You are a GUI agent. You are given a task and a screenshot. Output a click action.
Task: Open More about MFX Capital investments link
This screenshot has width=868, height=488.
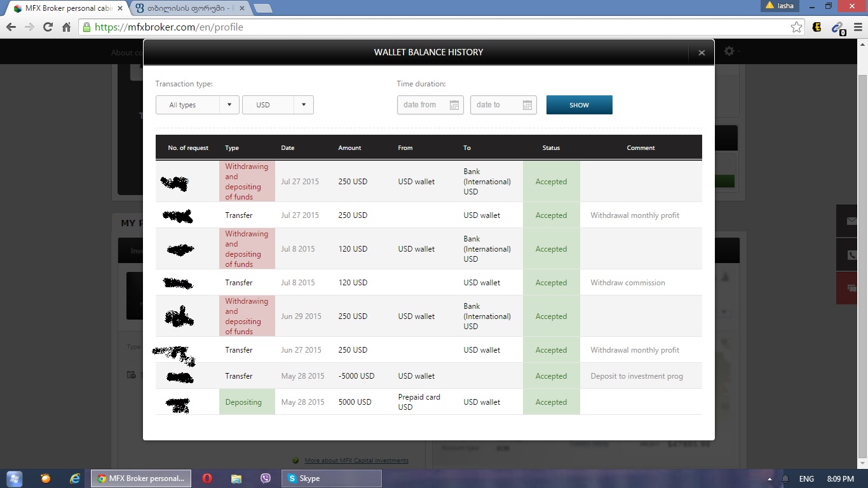coord(356,461)
